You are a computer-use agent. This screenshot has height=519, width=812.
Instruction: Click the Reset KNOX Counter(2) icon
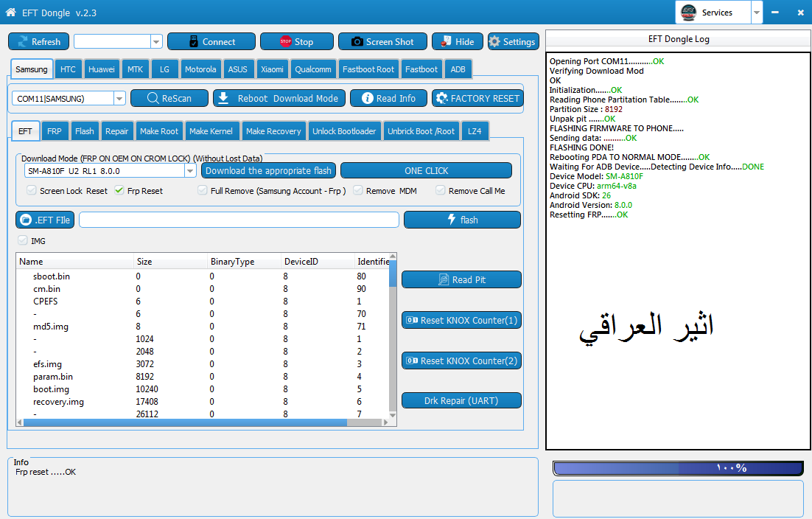point(412,360)
